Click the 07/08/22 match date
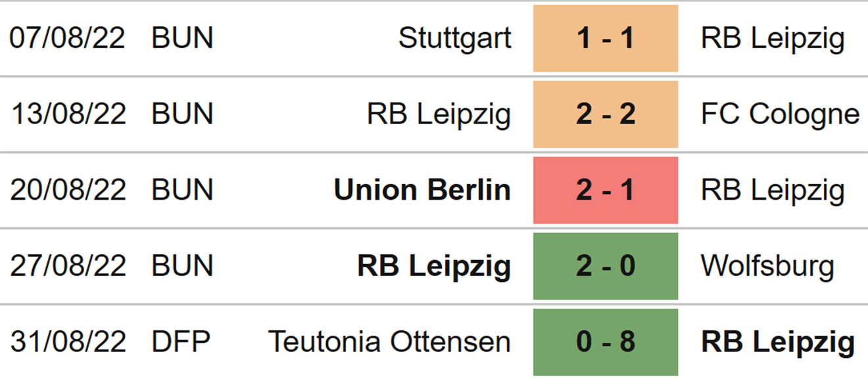The image size is (868, 379). pyautogui.click(x=68, y=39)
